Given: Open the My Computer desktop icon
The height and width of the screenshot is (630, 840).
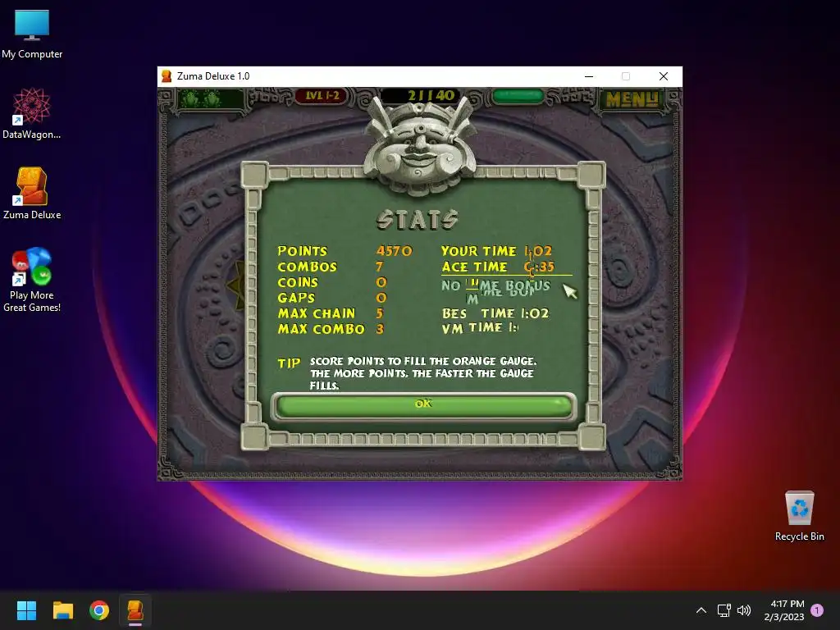Looking at the screenshot, I should (x=32, y=34).
